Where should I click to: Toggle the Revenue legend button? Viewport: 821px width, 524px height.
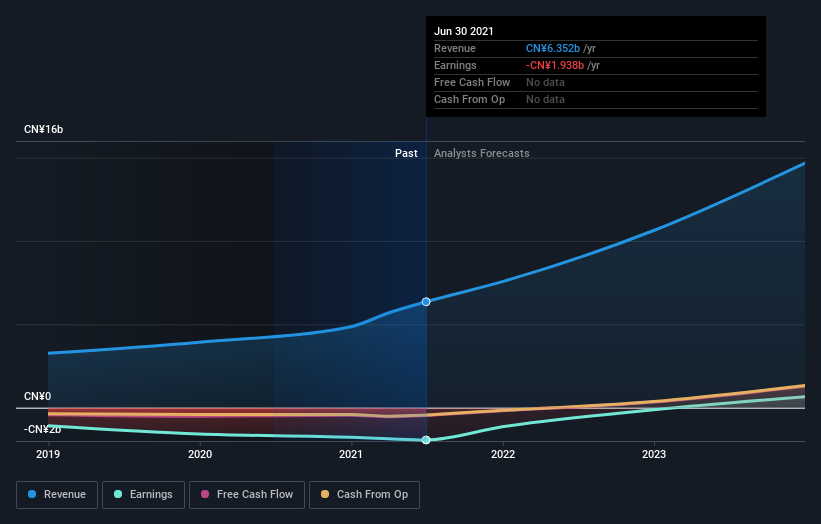[57, 495]
